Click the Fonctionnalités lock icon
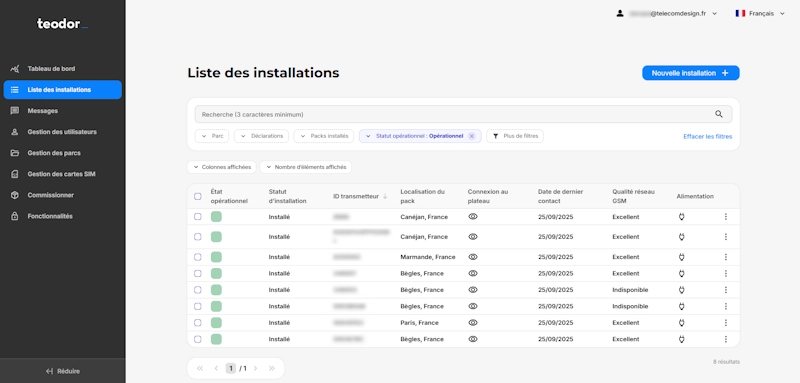This screenshot has width=800, height=383. [15, 216]
